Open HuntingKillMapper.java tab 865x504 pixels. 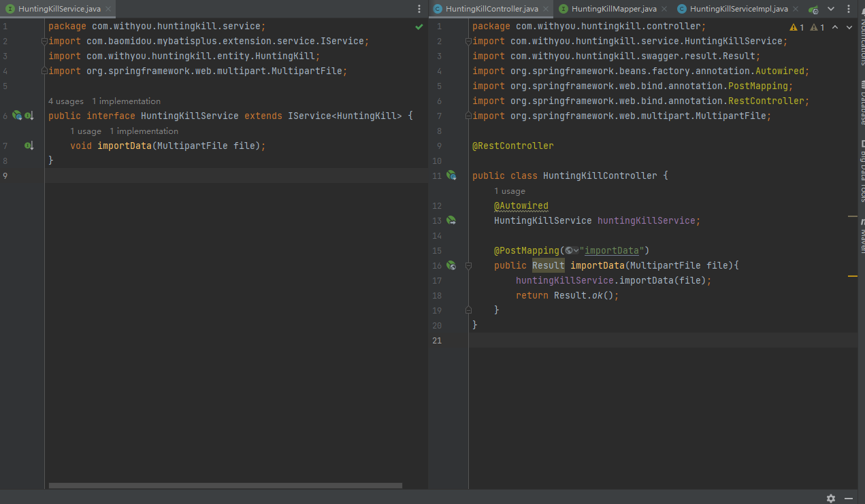pyautogui.click(x=614, y=9)
